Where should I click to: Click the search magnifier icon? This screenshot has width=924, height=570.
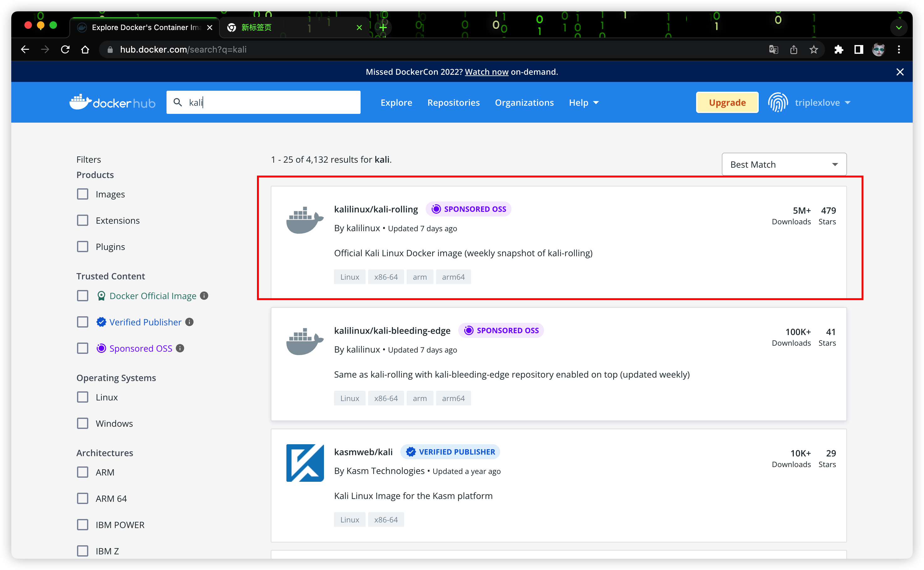(178, 102)
